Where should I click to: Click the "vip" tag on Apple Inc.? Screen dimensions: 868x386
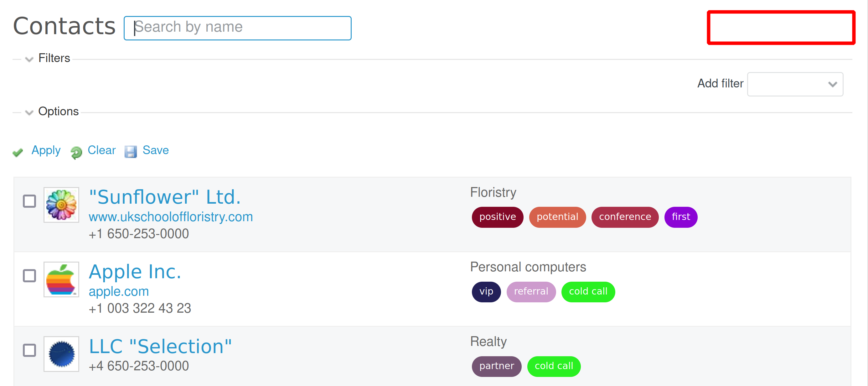coord(486,291)
